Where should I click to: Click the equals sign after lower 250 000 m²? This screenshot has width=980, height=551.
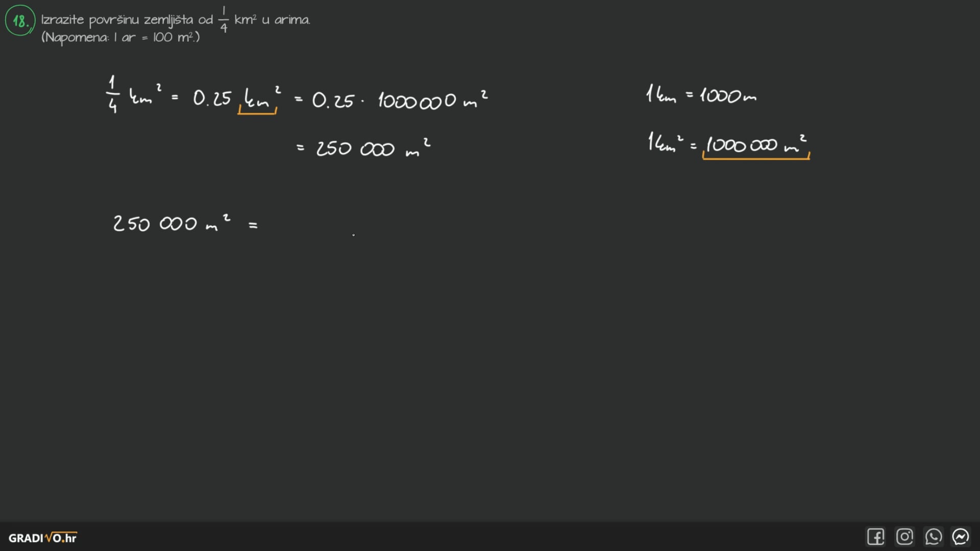pos(253,224)
